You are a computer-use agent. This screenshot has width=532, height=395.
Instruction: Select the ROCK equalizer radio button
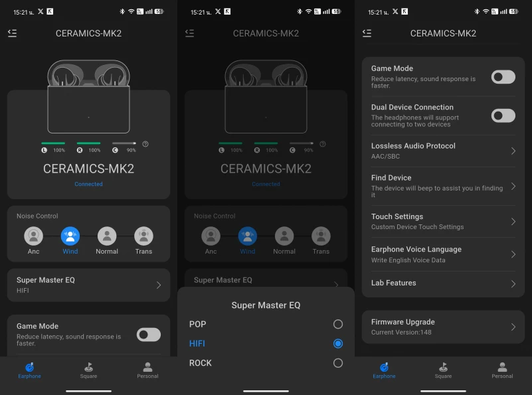pos(338,363)
